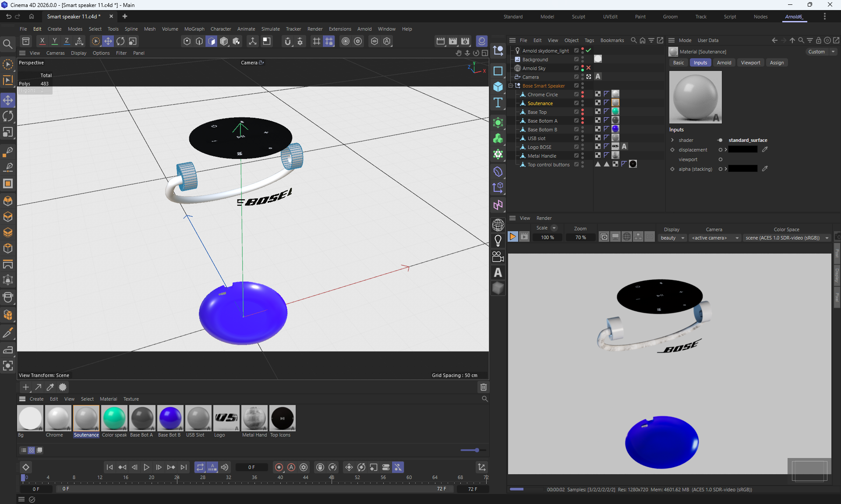The image size is (841, 504).
Task: Toggle enable checkmark of Arnold skydome_light
Action: 589,50
